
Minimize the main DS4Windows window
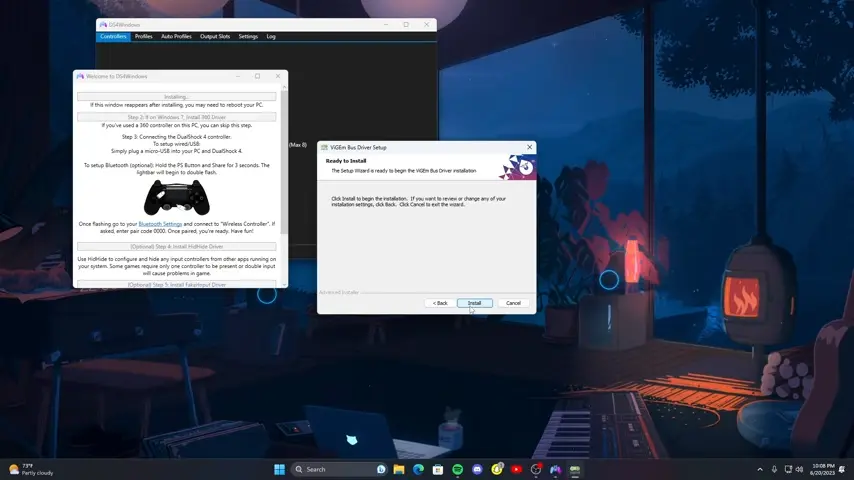(386, 25)
